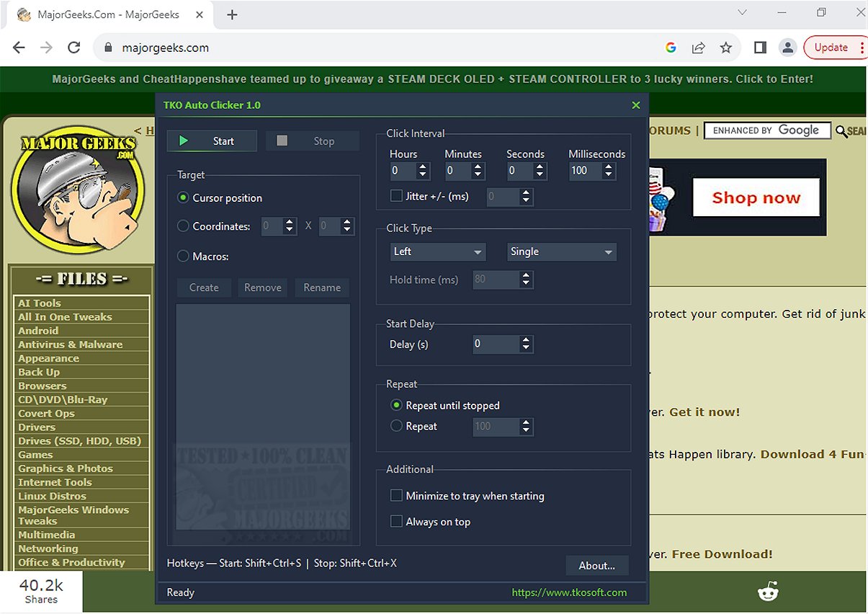The image size is (868, 614).
Task: Click the macro Create button
Action: click(204, 288)
